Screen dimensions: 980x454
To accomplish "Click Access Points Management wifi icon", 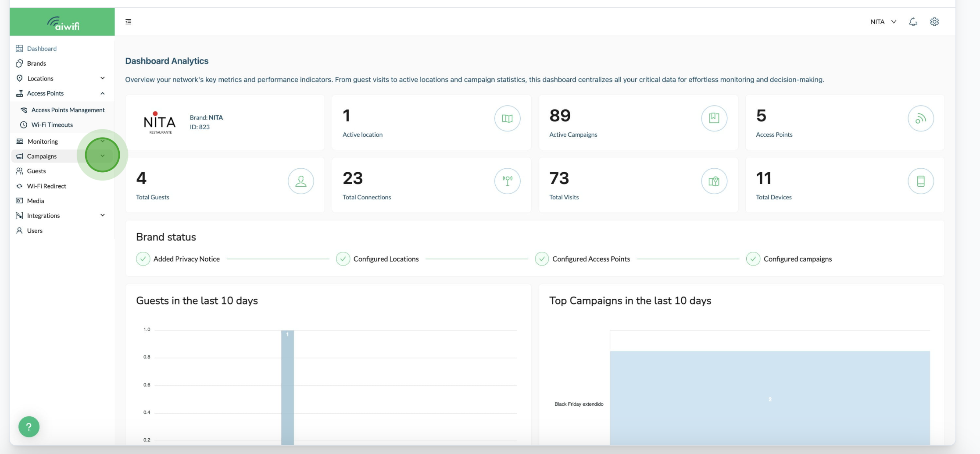I will click(24, 110).
